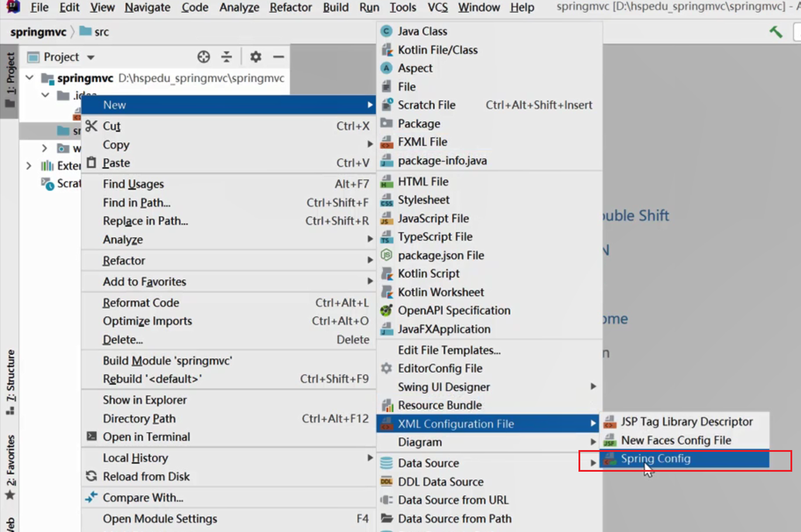
Task: Pick the FXML File icon
Action: [x=386, y=142]
